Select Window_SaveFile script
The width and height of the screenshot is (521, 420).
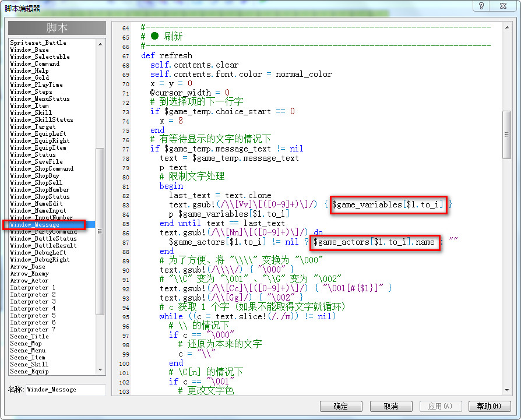tap(37, 161)
